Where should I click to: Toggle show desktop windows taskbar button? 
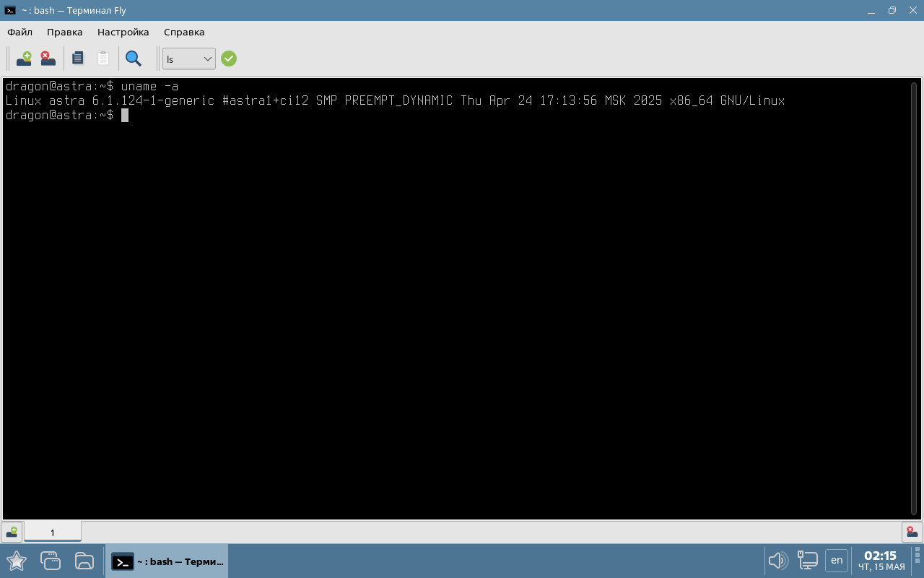(x=50, y=561)
